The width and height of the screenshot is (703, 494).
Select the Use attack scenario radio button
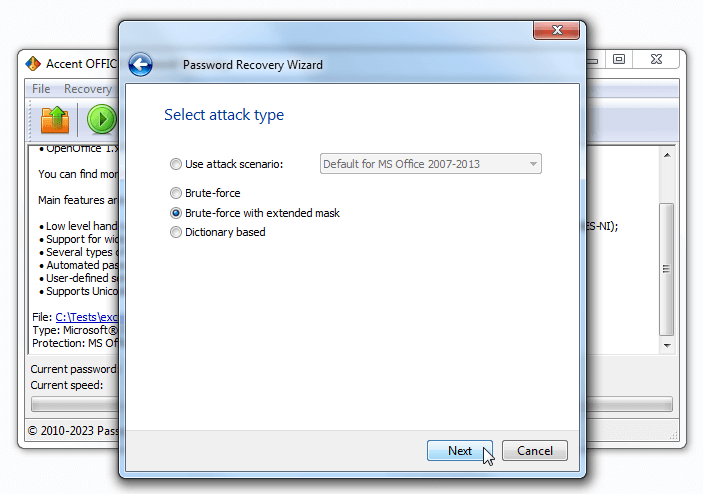click(x=176, y=164)
